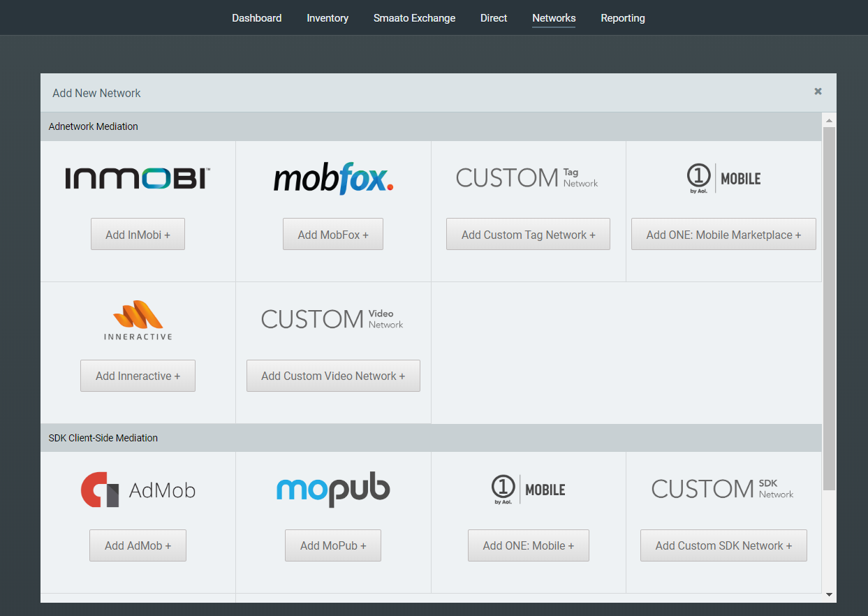Click the AdMob logo
Screen dimensions: 868x616
coord(138,490)
